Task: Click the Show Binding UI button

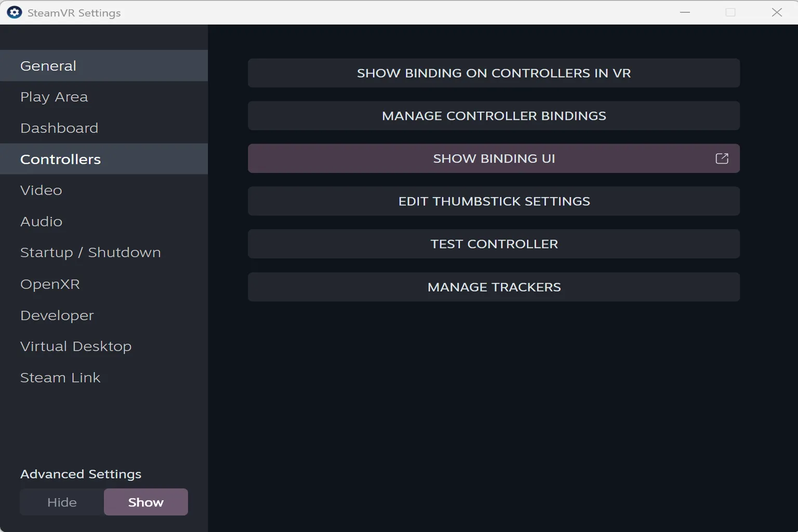Action: [x=494, y=158]
